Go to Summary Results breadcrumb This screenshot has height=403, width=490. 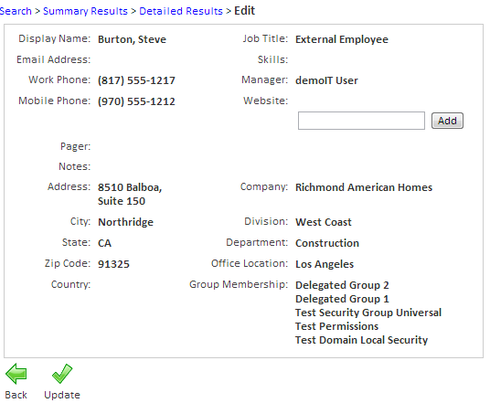pyautogui.click(x=85, y=11)
